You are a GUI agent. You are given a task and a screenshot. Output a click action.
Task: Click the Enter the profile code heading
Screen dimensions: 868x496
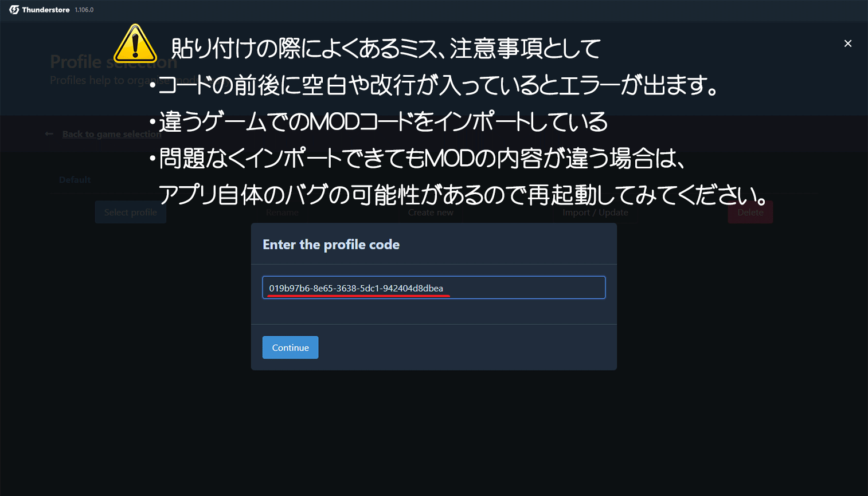pos(331,245)
